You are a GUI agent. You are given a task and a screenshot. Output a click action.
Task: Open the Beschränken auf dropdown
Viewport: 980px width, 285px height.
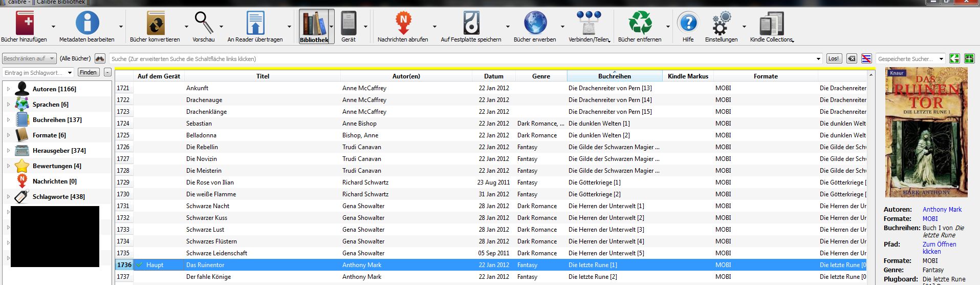tap(29, 58)
